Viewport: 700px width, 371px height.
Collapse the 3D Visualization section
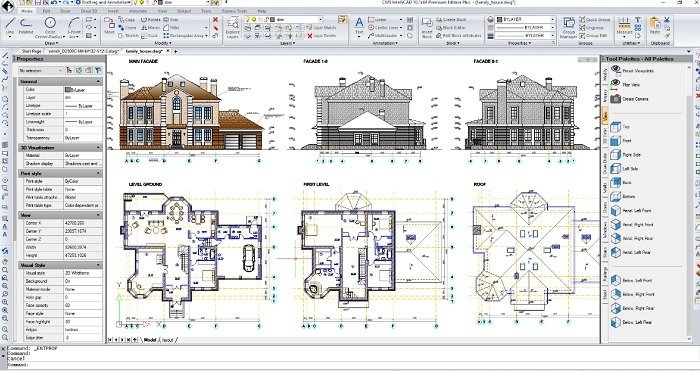[x=99, y=147]
